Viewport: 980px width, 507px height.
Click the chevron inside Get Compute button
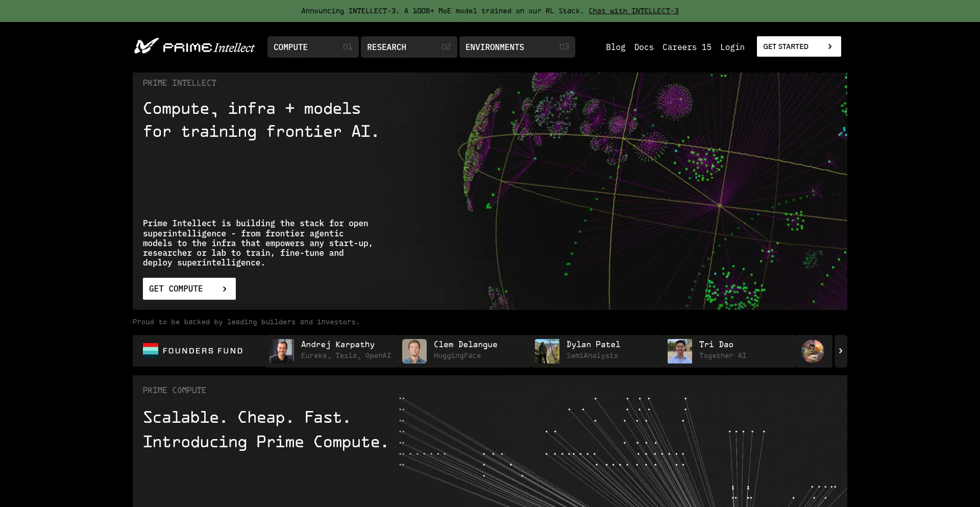225,289
